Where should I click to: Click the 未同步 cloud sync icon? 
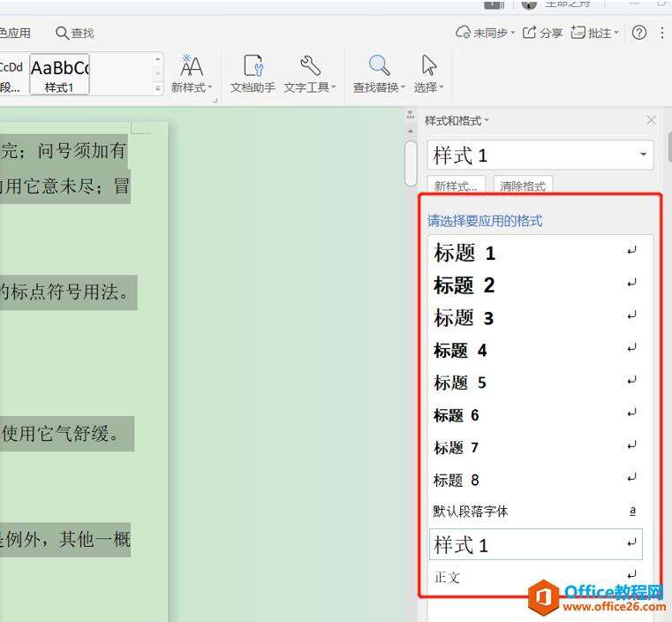pyautogui.click(x=463, y=33)
